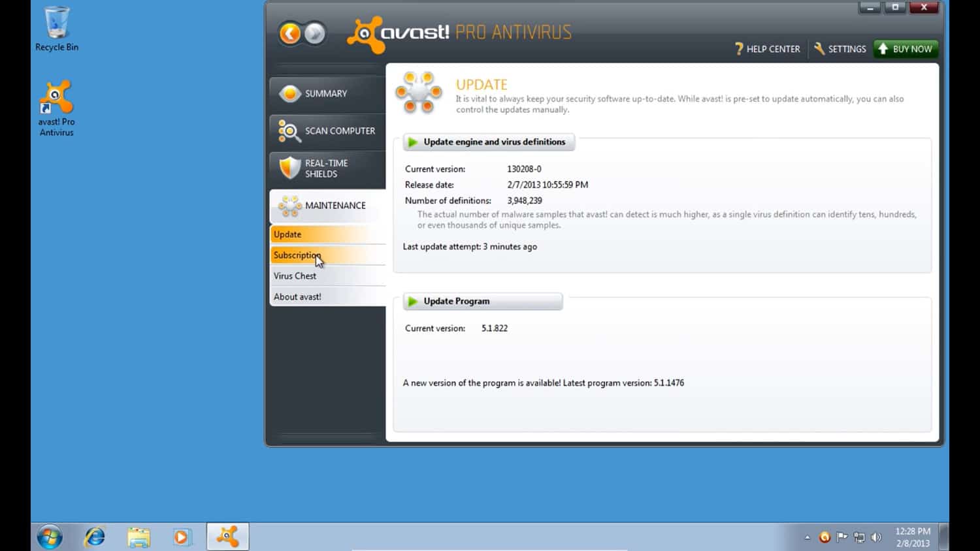The height and width of the screenshot is (551, 980).
Task: Click the definitions version 130208-0
Action: point(524,169)
